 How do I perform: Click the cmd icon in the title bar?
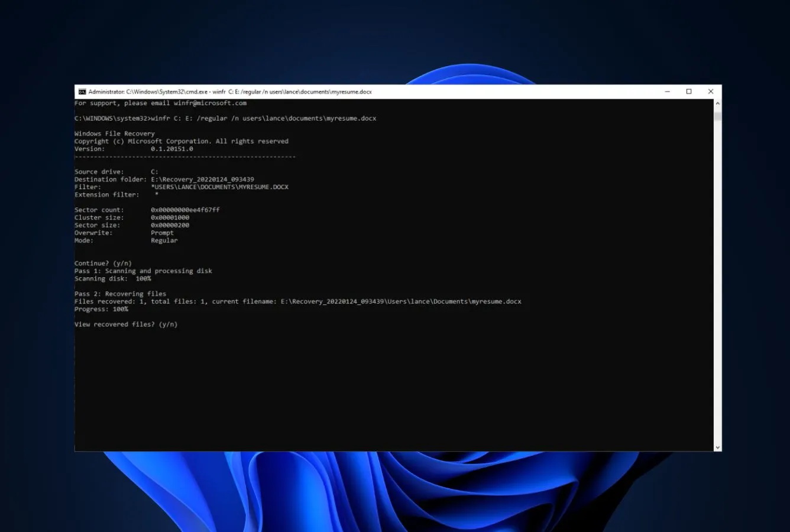pos(82,92)
